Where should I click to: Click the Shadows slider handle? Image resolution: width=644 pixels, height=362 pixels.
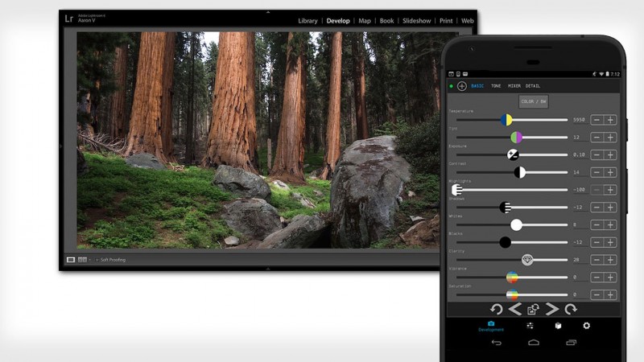506,208
